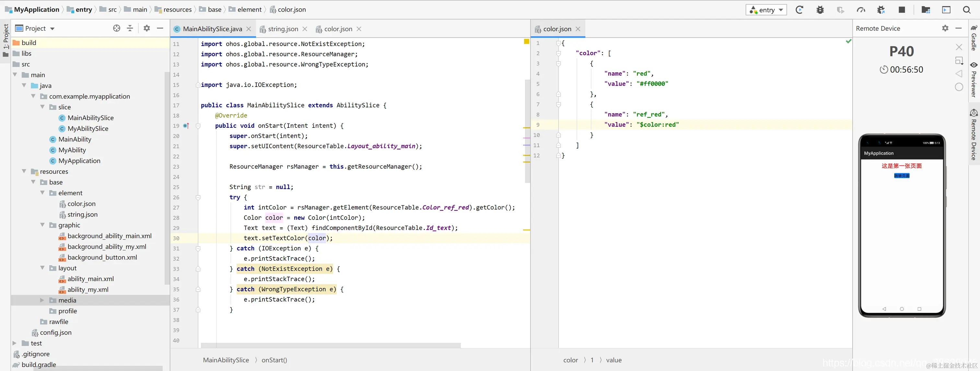Expand the media folder in tree
Screen dimensions: 980x371
[x=42, y=300]
